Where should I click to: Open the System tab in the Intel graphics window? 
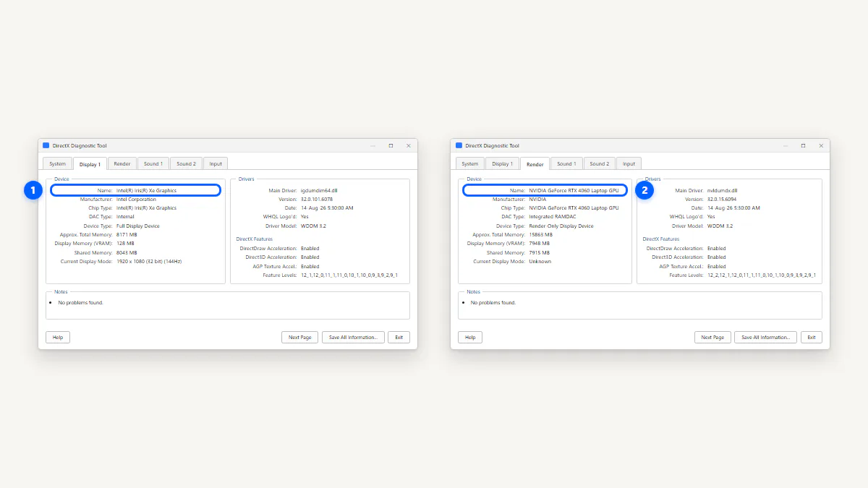pos(58,164)
